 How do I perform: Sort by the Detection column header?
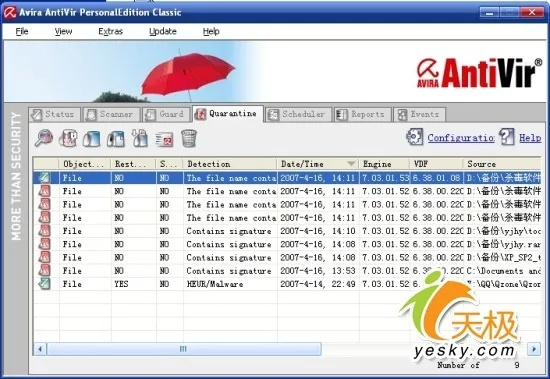click(x=230, y=164)
